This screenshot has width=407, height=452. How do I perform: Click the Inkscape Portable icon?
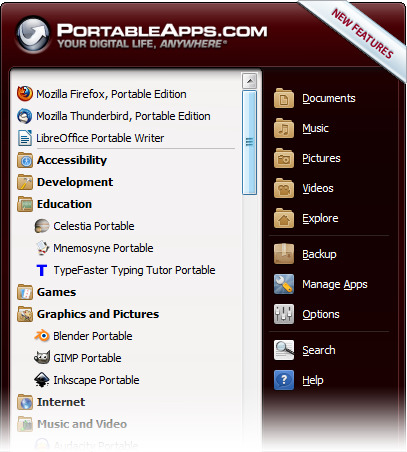pyautogui.click(x=42, y=380)
